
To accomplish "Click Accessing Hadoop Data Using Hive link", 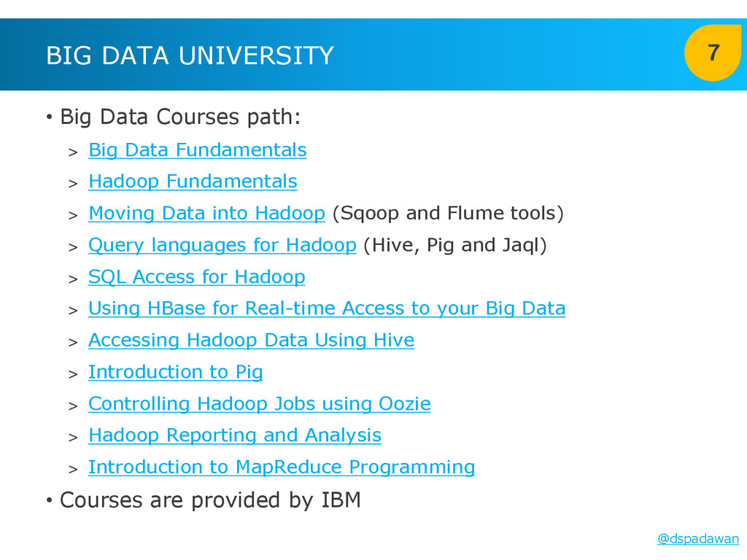I will coord(251,341).
